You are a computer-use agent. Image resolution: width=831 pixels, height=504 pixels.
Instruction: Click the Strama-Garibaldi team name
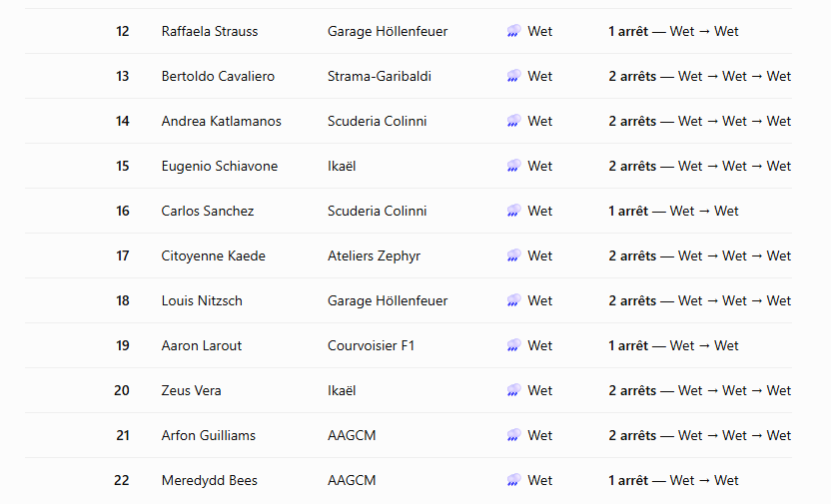[x=379, y=76]
